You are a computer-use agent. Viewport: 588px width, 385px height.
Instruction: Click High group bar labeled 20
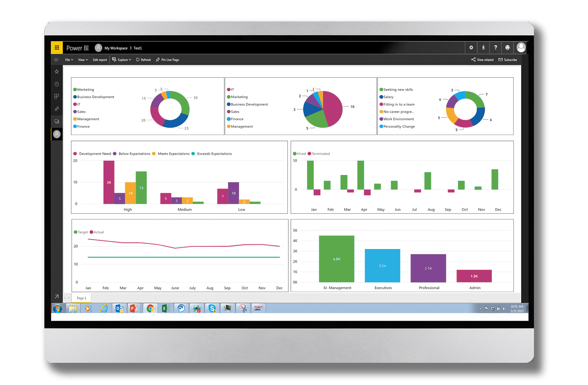[109, 182]
